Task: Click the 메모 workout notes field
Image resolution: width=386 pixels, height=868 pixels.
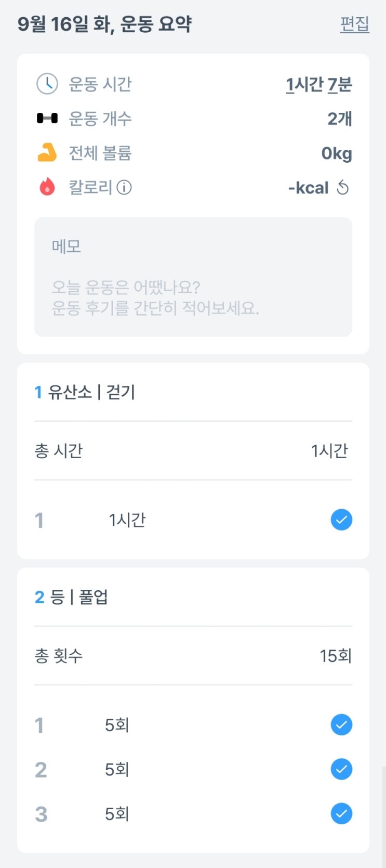Action: point(193,277)
